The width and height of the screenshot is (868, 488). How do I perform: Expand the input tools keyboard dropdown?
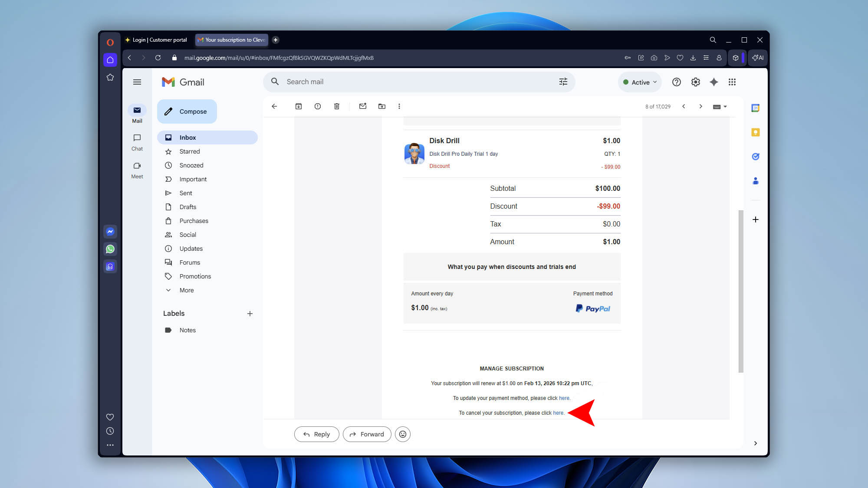pyautogui.click(x=720, y=106)
